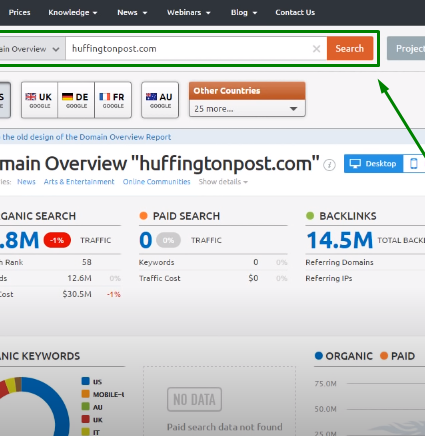Open the Other Countries 25 more dropdown
The width and height of the screenshot is (425, 436).
247,109
